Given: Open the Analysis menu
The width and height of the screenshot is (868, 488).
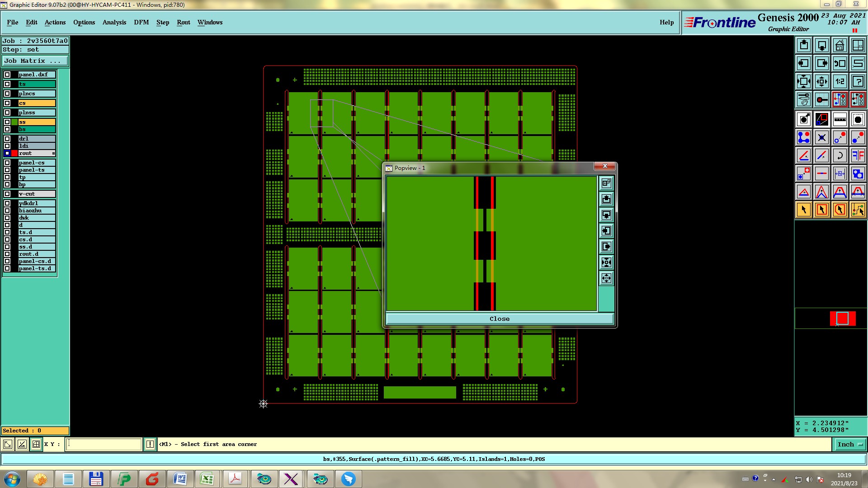Looking at the screenshot, I should [114, 22].
